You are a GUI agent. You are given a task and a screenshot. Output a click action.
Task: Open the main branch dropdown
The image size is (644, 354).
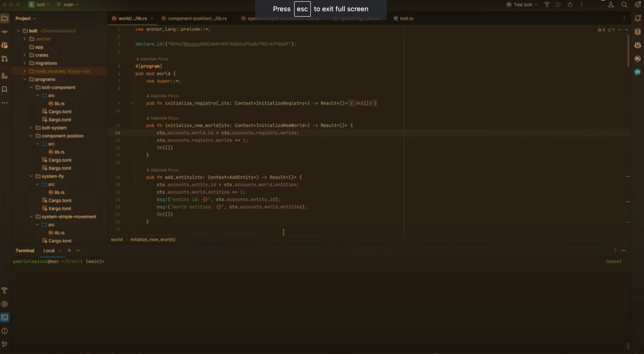pos(69,5)
